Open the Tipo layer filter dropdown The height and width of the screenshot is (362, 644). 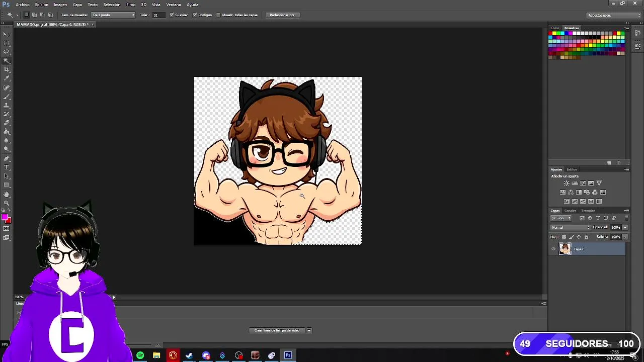(x=561, y=218)
